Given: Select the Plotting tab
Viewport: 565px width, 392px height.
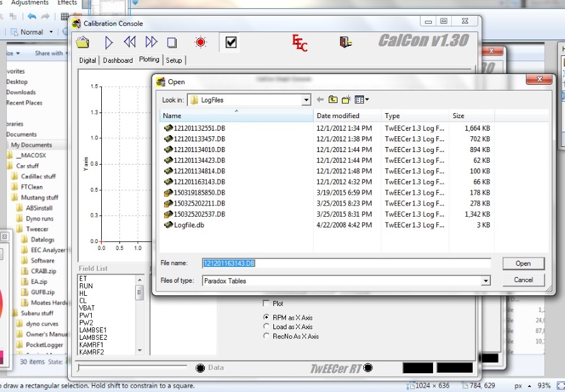Looking at the screenshot, I should tap(149, 60).
